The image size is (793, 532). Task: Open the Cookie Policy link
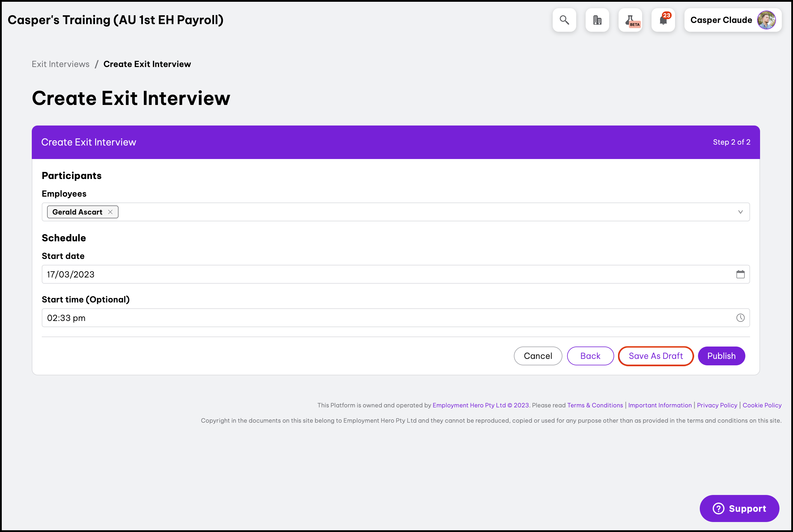tap(762, 405)
